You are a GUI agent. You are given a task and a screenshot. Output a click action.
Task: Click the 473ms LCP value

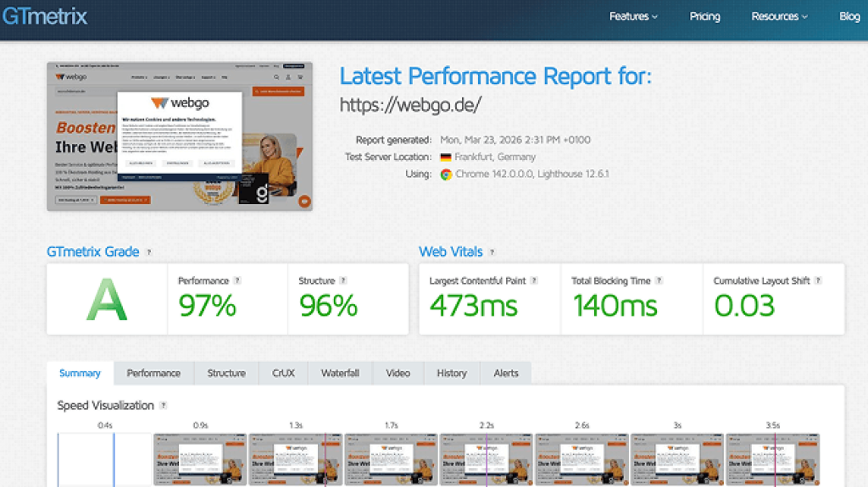pos(473,306)
